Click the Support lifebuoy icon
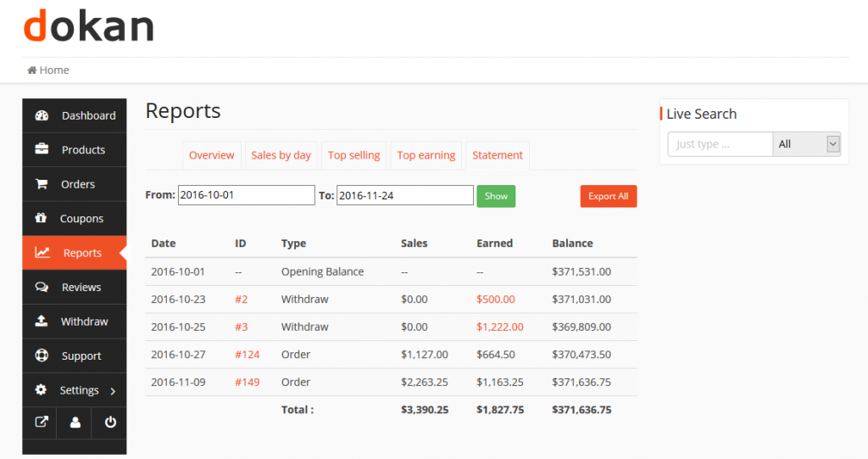868x459 pixels. (x=42, y=355)
